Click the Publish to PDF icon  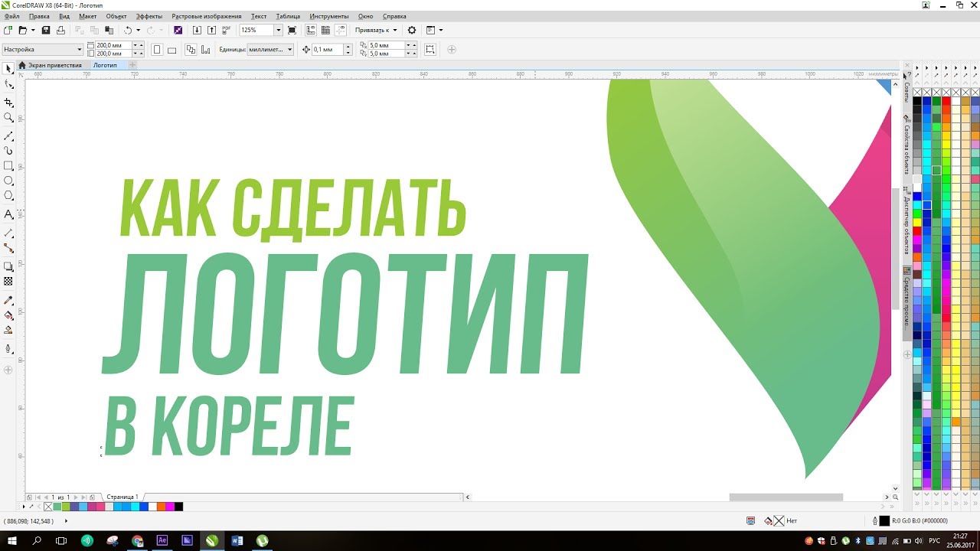[x=227, y=30]
